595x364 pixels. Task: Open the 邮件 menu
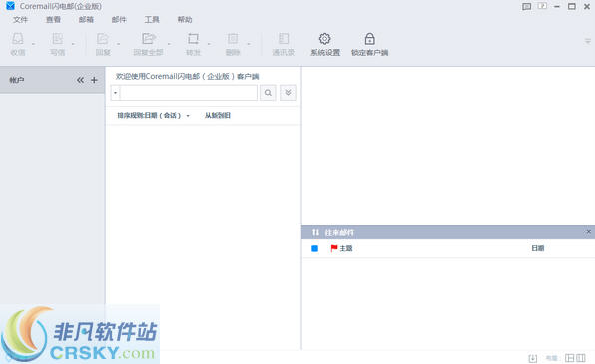point(119,19)
